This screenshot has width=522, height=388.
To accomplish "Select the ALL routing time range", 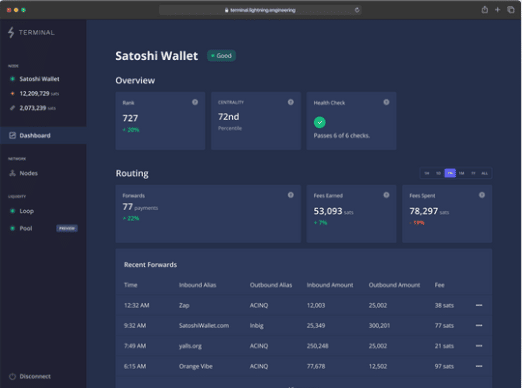I will pyautogui.click(x=485, y=173).
